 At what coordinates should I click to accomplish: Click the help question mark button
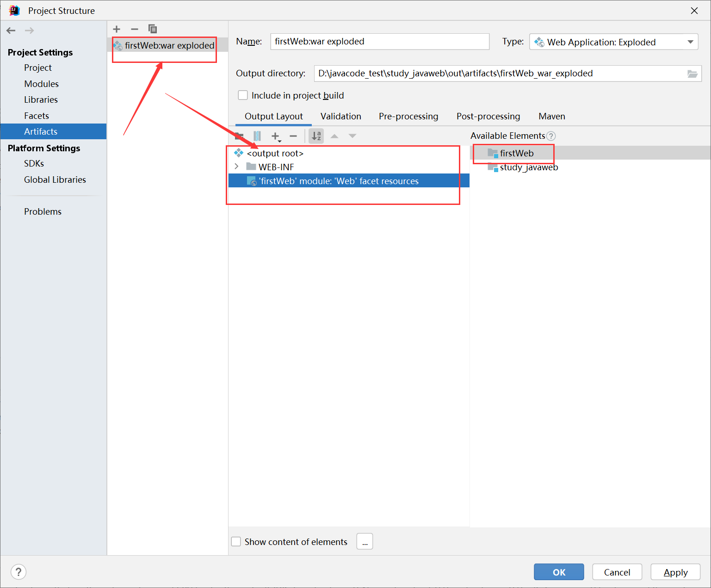coord(19,572)
